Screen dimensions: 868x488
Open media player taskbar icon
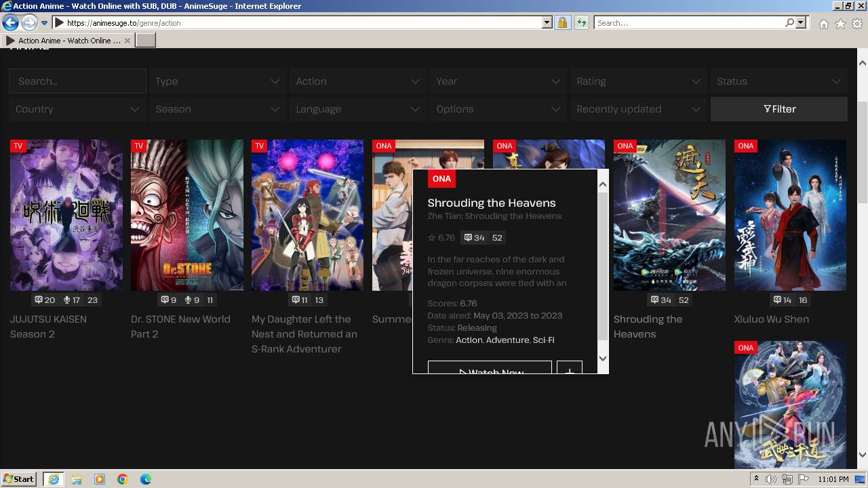100,479
